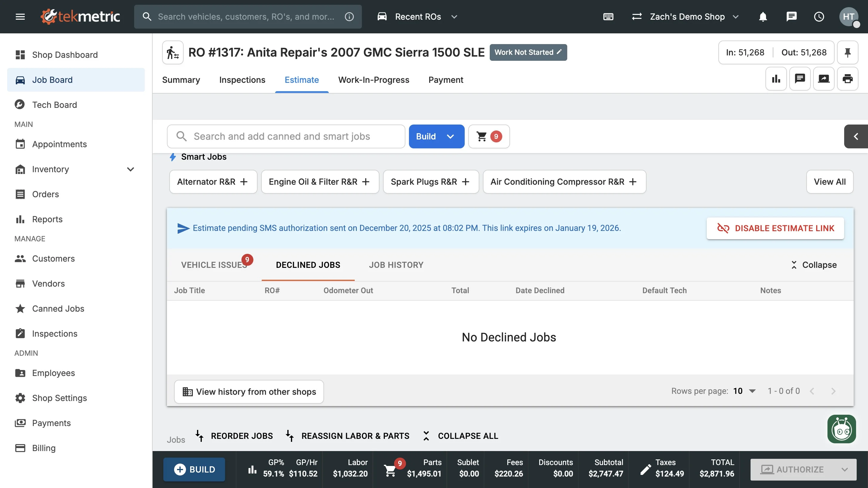Open Rows per page dropdown

pyautogui.click(x=745, y=391)
